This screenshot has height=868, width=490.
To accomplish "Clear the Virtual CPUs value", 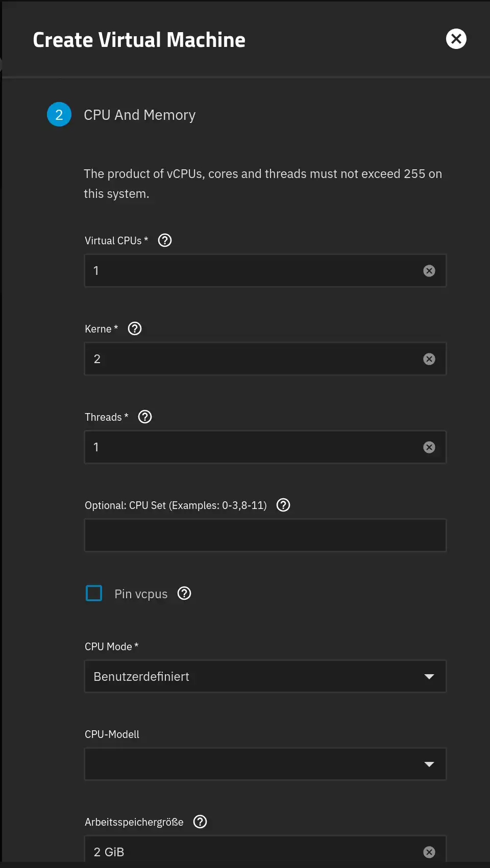I will [x=429, y=271].
